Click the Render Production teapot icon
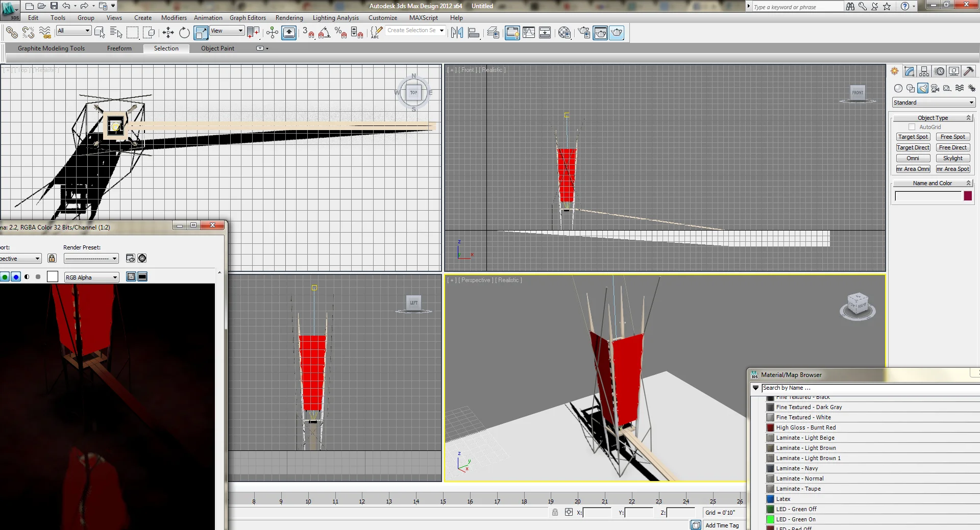Viewport: 980px width, 530px height. (x=617, y=33)
